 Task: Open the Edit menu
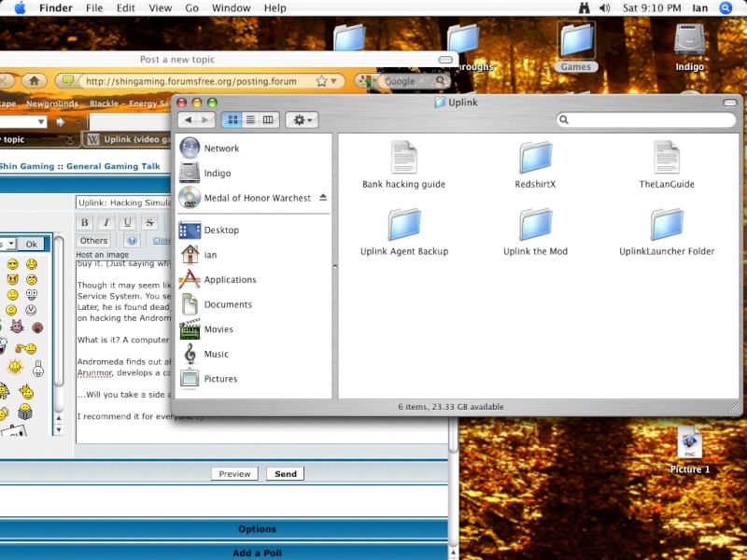click(126, 8)
